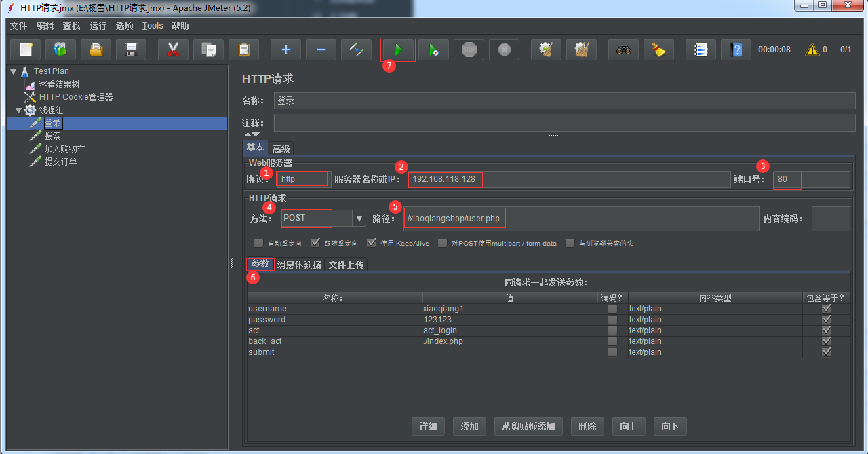The width and height of the screenshot is (868, 454).
Task: Check the 编码 checkbox for the password row
Action: pyautogui.click(x=613, y=320)
